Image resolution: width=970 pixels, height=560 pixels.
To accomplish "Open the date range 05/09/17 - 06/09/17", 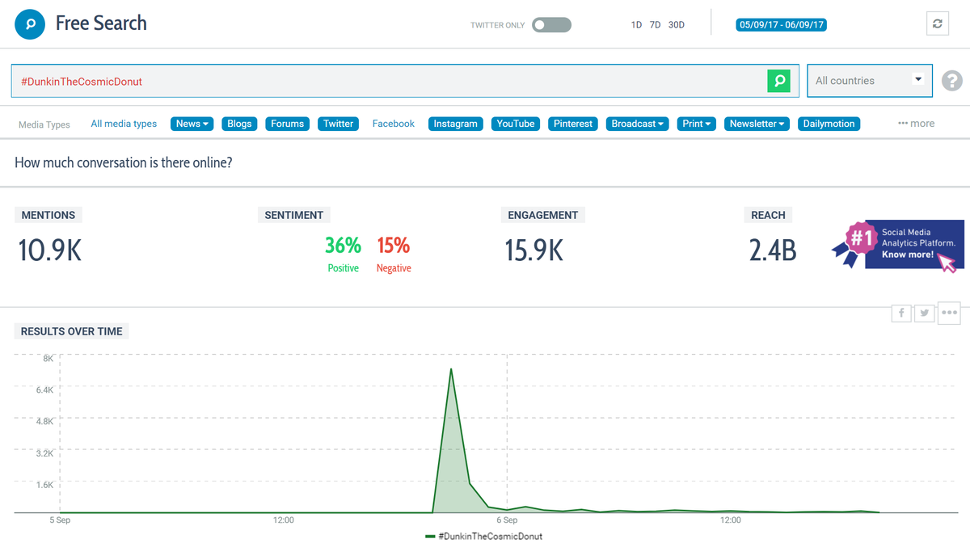I will [x=781, y=24].
